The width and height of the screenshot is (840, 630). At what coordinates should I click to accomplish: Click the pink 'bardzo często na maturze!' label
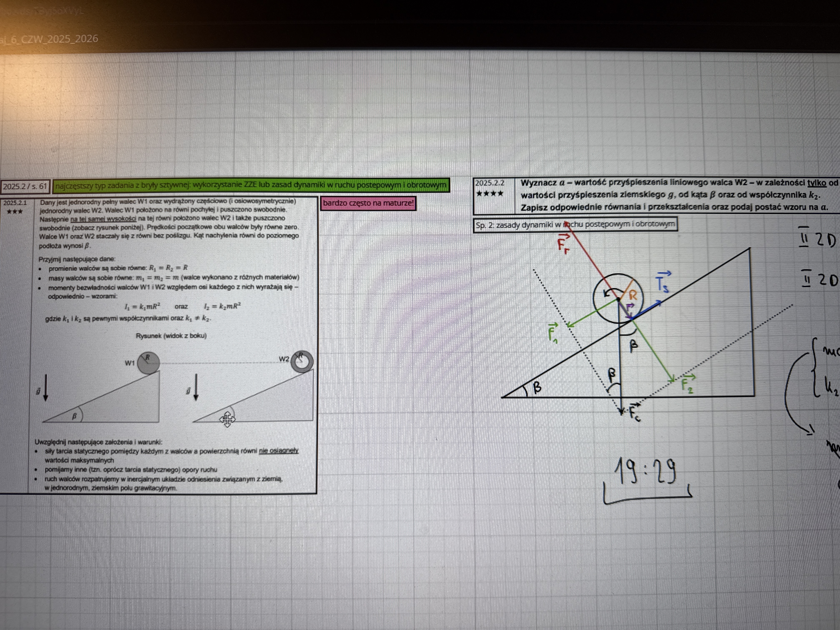coord(367,203)
